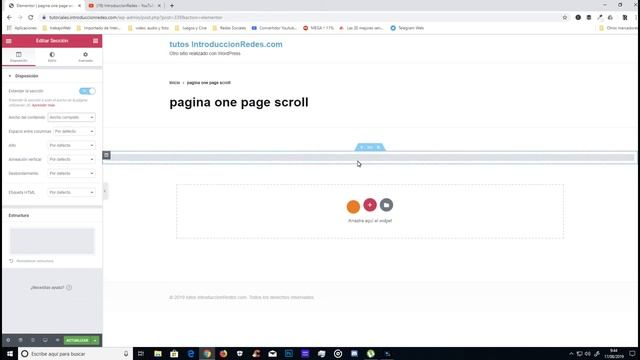
Task: Open tutos IntroduccionRedes.com site title link
Action: [226, 44]
